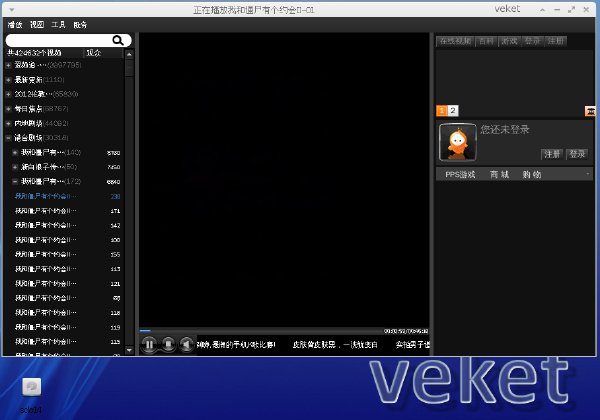Select episode with 100 viewers
The image size is (600, 420).
pos(67,240)
